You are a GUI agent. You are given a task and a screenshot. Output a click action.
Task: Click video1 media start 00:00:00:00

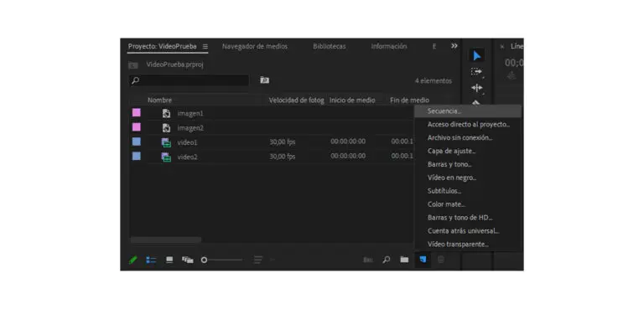pyautogui.click(x=348, y=142)
